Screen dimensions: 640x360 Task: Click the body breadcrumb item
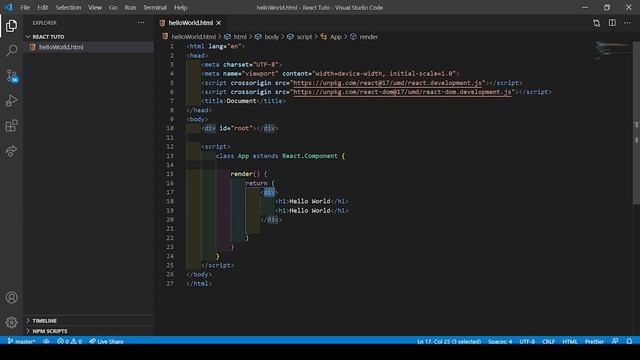pyautogui.click(x=271, y=37)
